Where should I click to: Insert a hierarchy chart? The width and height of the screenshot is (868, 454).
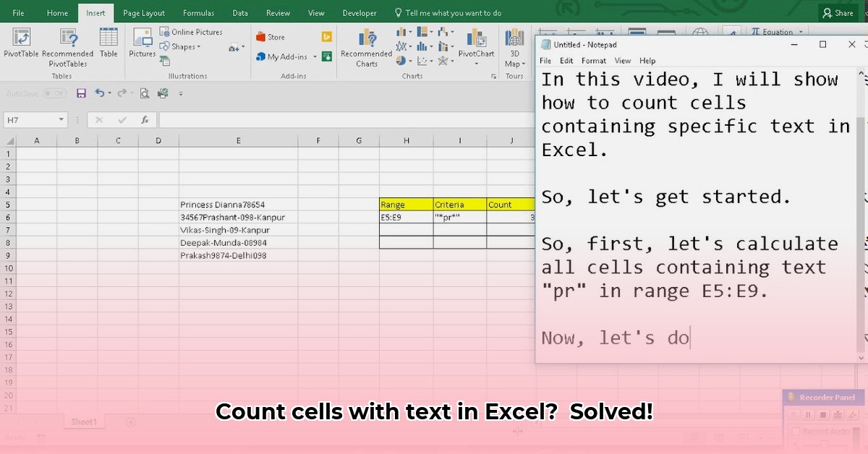(426, 32)
